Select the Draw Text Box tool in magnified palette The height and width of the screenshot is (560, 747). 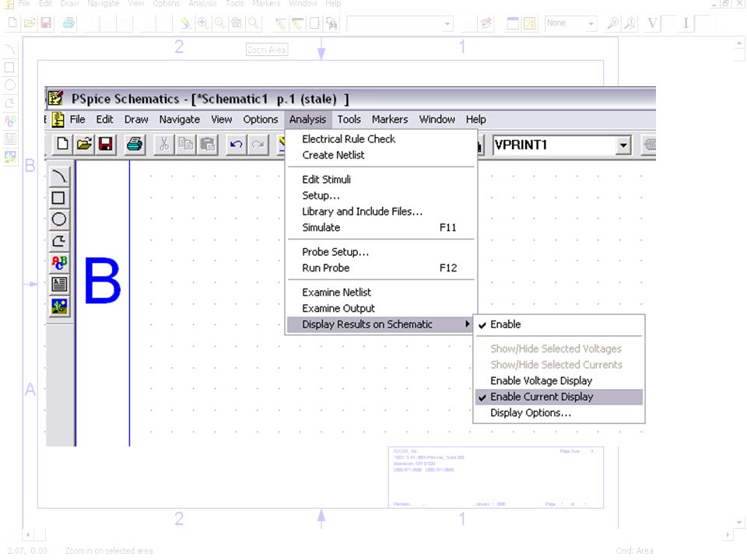59,285
